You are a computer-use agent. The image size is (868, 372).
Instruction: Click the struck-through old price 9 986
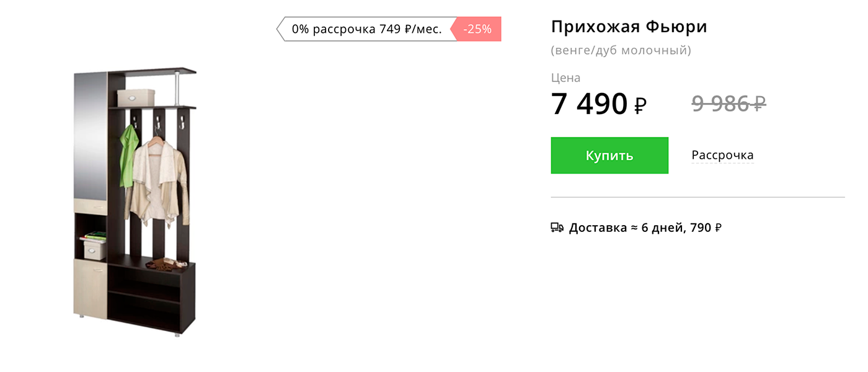[x=721, y=103]
